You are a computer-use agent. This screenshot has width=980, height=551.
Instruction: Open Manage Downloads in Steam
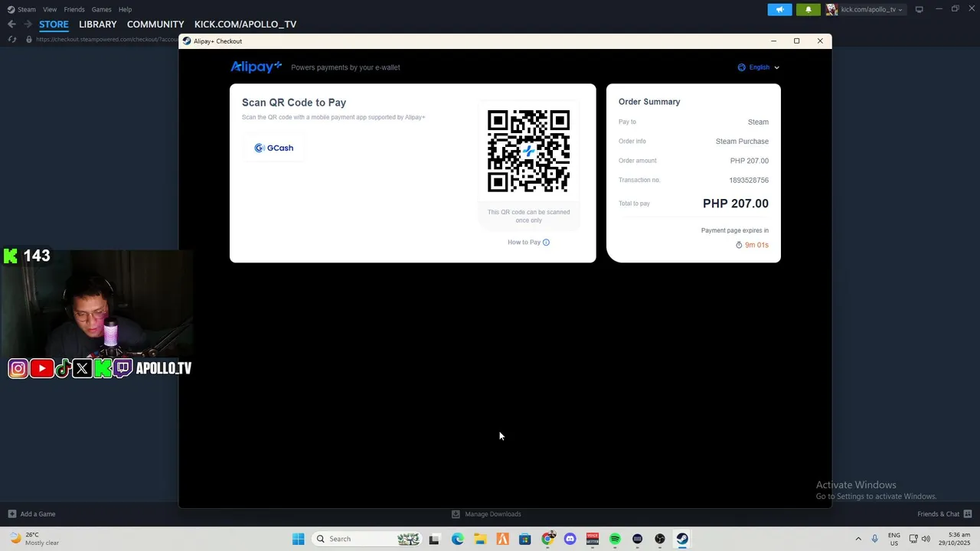[486, 514]
